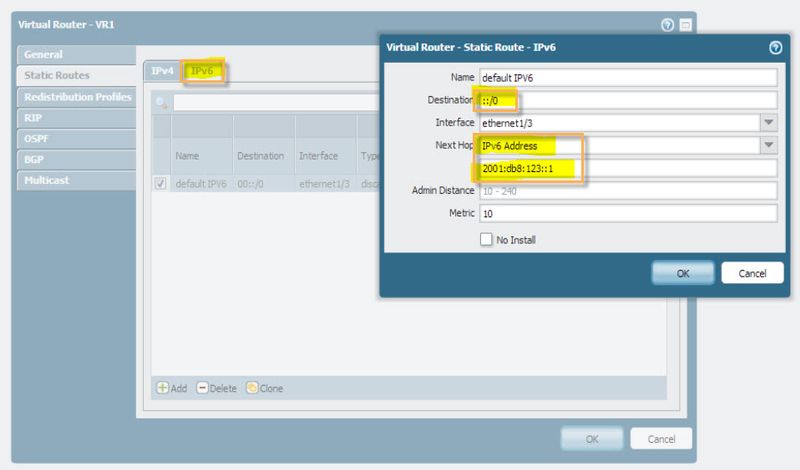The image size is (800, 470).
Task: Click the route list search field
Action: 278,103
